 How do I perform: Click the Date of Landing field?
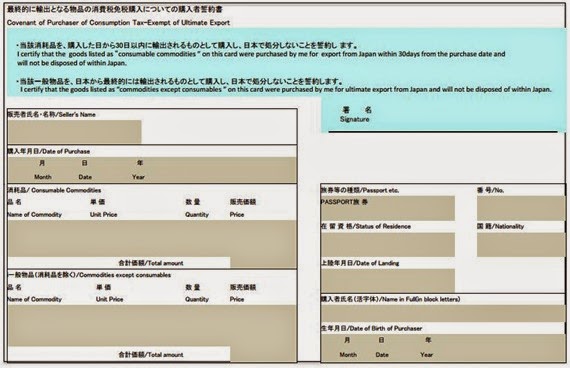(388, 280)
